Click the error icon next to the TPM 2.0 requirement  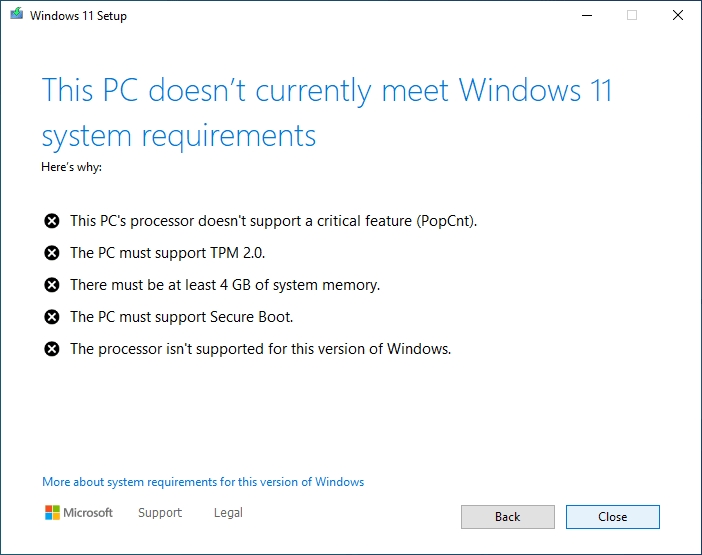click(52, 253)
